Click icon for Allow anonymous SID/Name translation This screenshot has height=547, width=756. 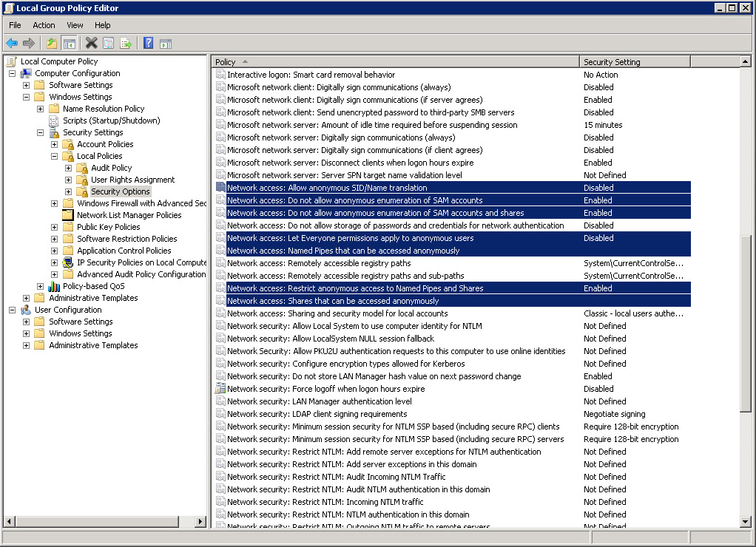pyautogui.click(x=220, y=188)
